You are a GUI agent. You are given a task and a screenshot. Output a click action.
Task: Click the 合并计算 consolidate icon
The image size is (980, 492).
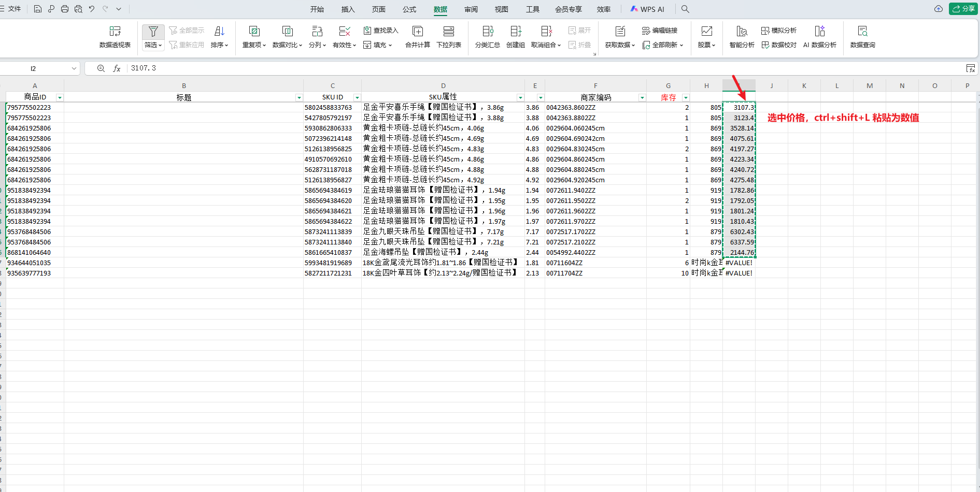click(x=417, y=37)
